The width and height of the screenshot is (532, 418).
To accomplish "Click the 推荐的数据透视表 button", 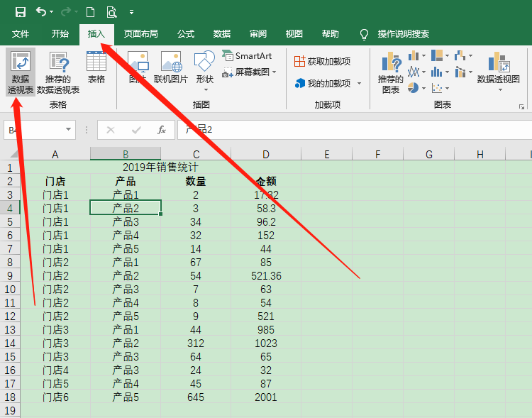I will 58,72.
